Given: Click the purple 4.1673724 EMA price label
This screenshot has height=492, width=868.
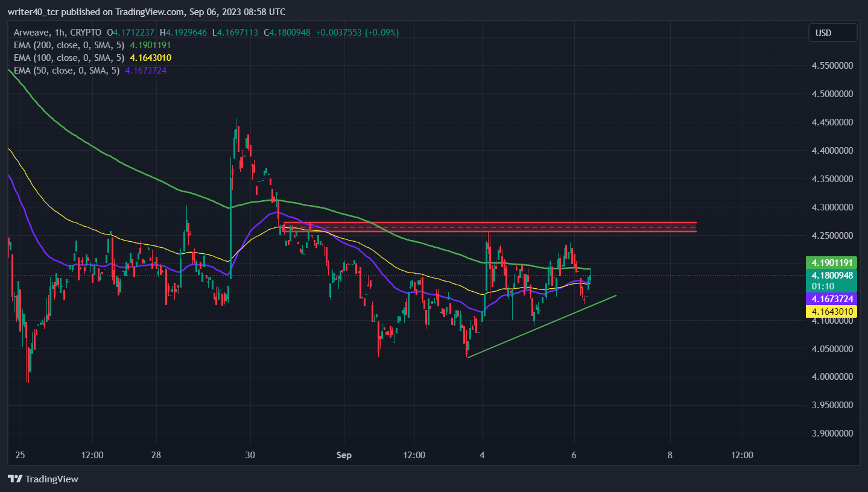Looking at the screenshot, I should pyautogui.click(x=832, y=299).
